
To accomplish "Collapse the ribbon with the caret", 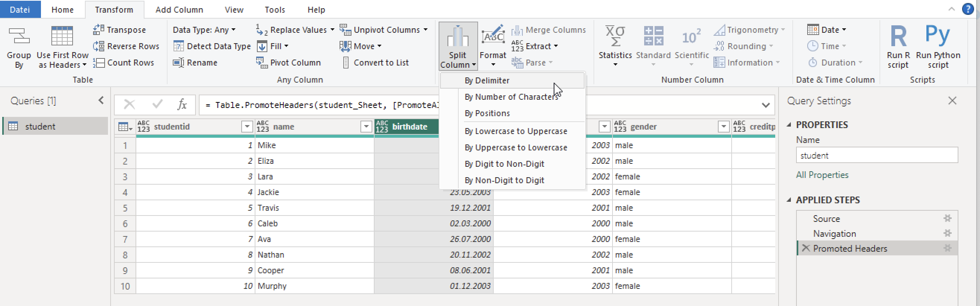I will point(951,9).
